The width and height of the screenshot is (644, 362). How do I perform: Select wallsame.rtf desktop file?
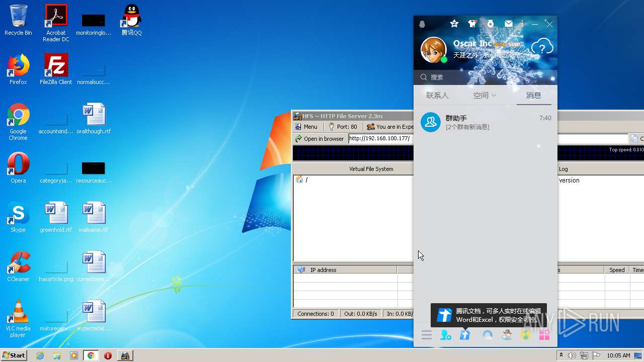(x=94, y=218)
